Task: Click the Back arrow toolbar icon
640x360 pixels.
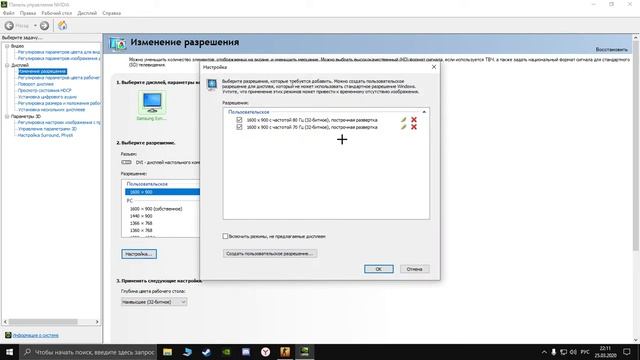Action: (9, 26)
